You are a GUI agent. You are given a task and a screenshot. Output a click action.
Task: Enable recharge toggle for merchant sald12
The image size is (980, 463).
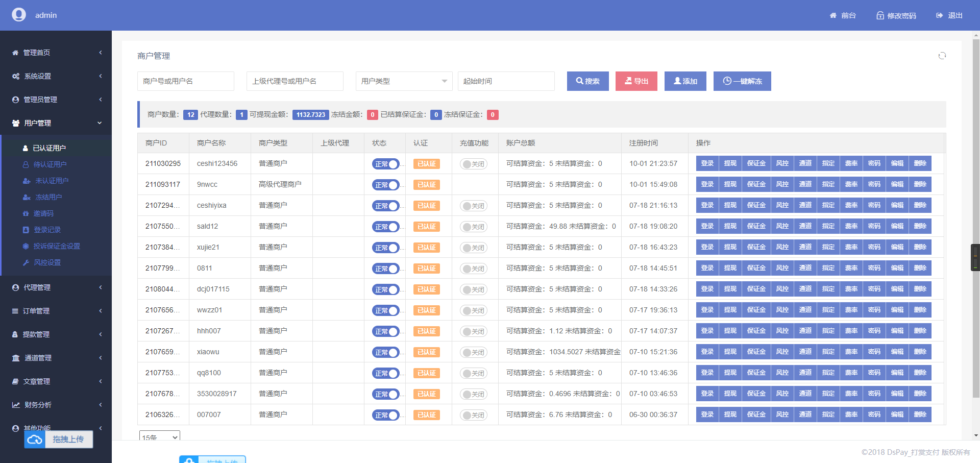point(474,226)
